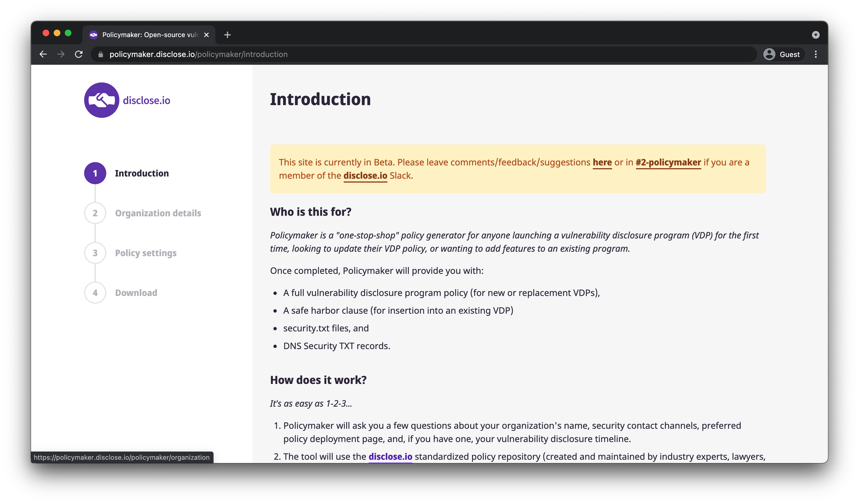The width and height of the screenshot is (859, 504).
Task: Click disclose.io link in step two text
Action: (x=390, y=457)
